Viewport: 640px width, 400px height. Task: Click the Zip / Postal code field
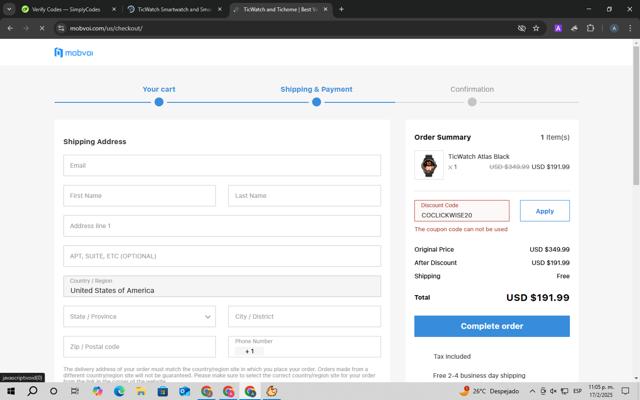139,347
